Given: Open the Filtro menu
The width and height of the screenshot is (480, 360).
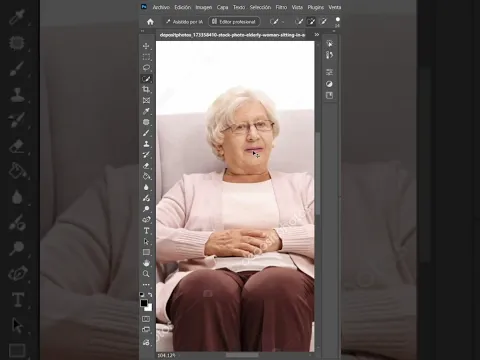Looking at the screenshot, I should tap(281, 7).
